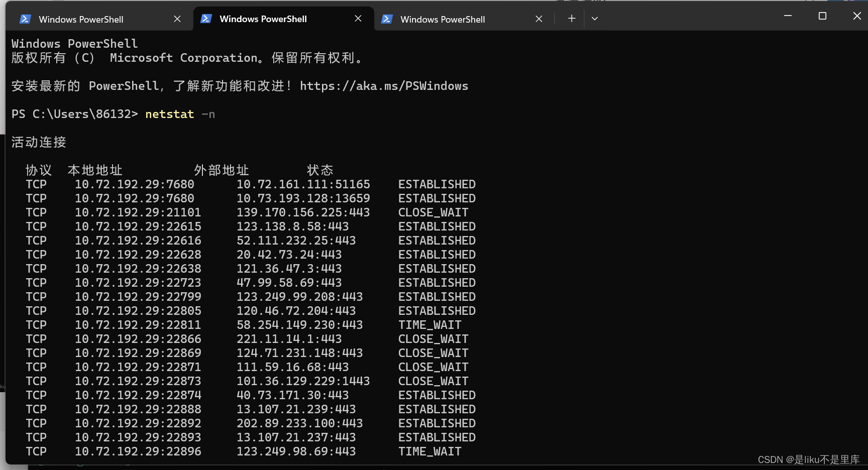This screenshot has width=868, height=470.
Task: Click foreign address 20.42.73.24:443
Action: tap(289, 255)
